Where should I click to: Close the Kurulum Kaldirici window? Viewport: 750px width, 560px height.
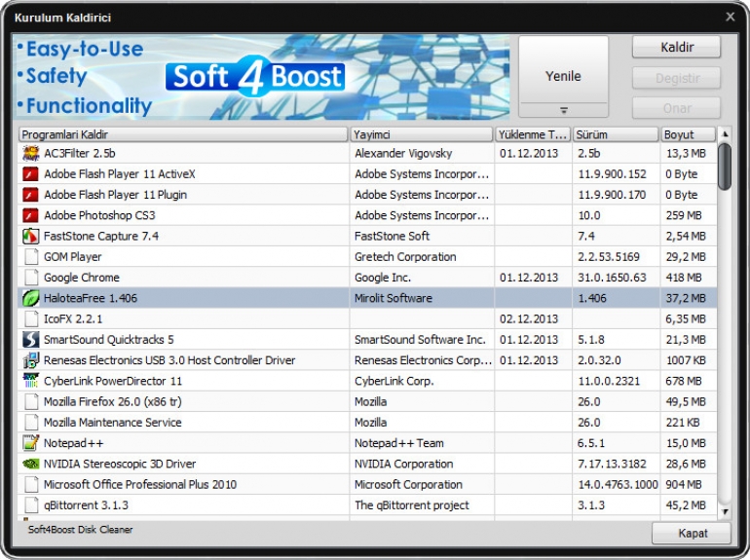coord(730,17)
